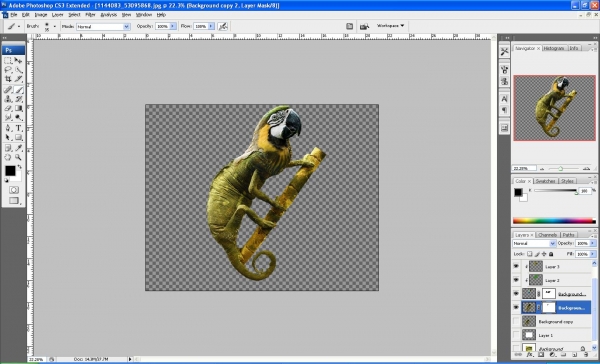Select the Horizontal Type tool
This screenshot has width=600, height=364.
(x=18, y=128)
